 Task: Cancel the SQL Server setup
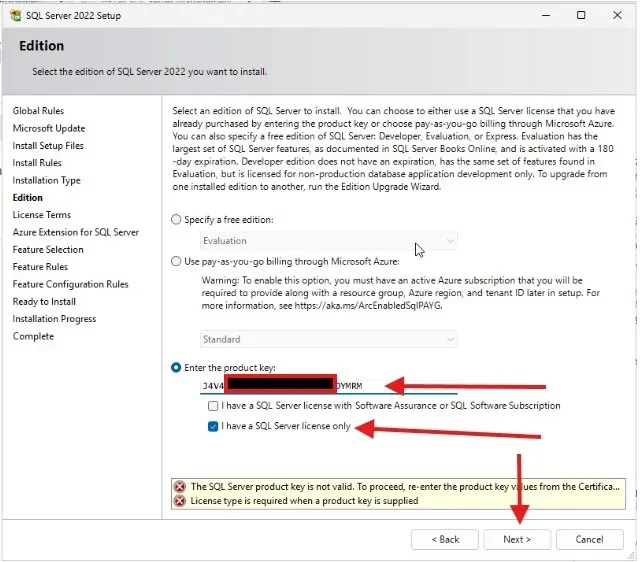point(589,540)
